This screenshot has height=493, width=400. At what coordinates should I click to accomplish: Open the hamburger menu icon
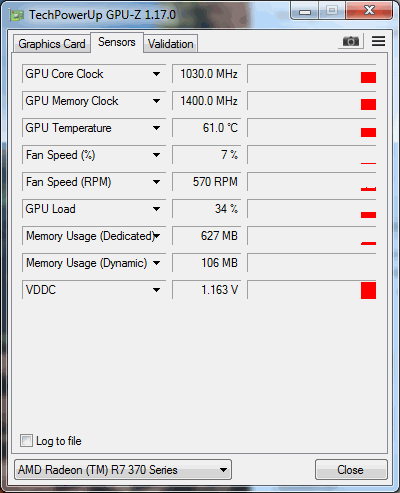click(378, 41)
